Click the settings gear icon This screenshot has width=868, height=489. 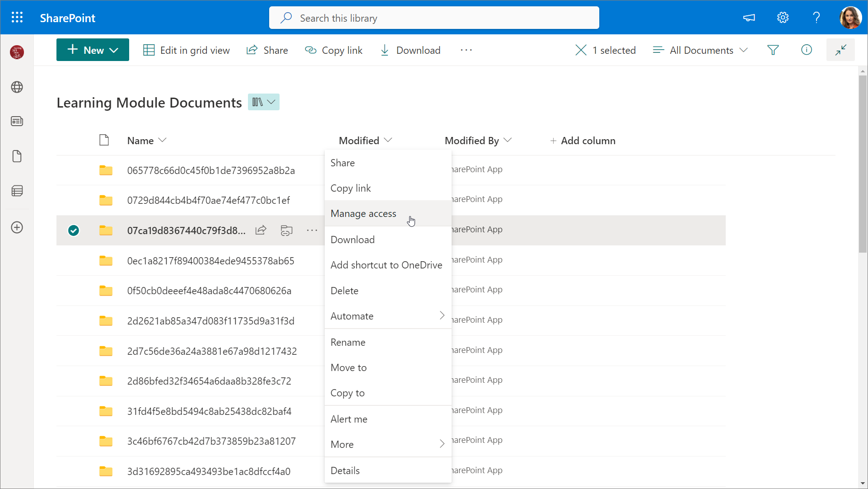tap(783, 18)
